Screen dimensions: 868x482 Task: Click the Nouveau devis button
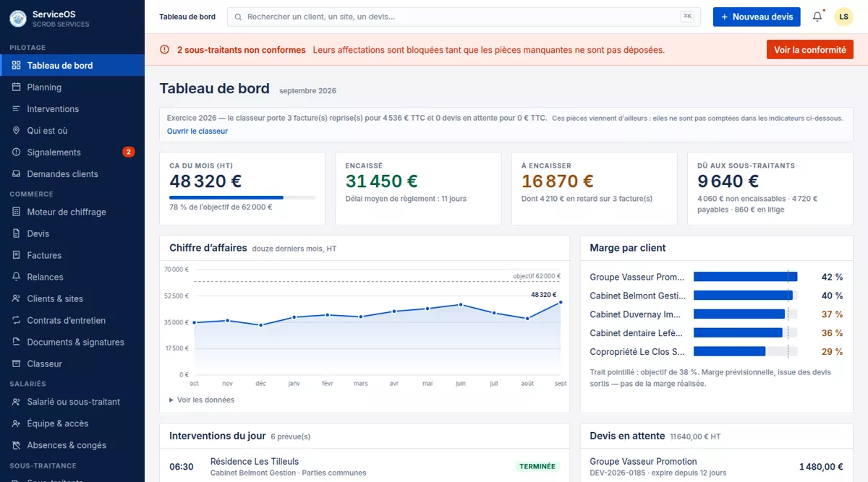[757, 17]
